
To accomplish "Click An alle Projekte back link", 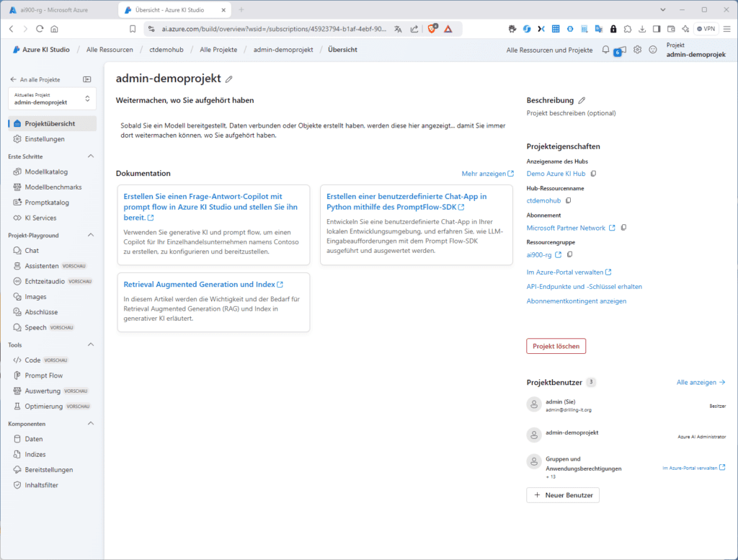I will pyautogui.click(x=35, y=79).
